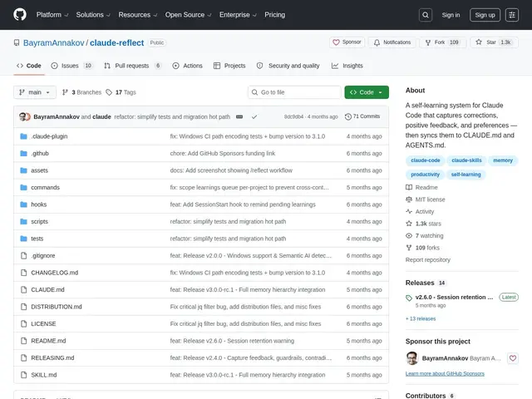Open the .claude-plugin folder
Image resolution: width=532 pixels, height=399 pixels.
pyautogui.click(x=49, y=136)
